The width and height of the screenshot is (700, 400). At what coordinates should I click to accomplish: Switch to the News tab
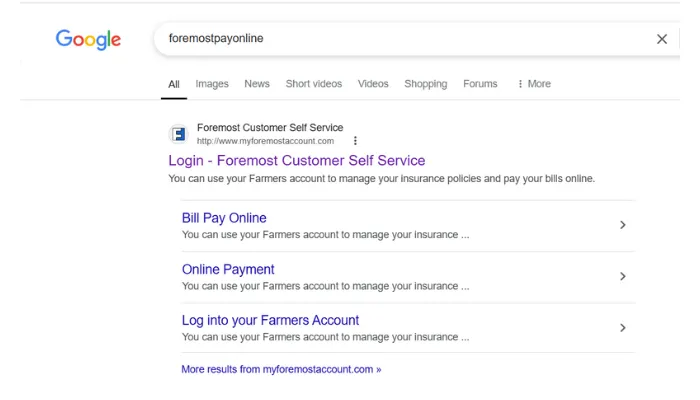257,84
